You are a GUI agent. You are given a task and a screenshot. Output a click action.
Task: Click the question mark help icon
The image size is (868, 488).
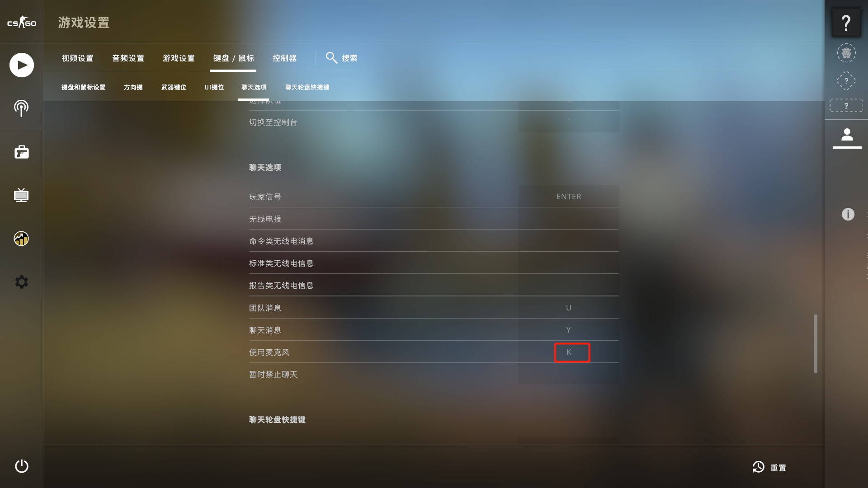846,22
